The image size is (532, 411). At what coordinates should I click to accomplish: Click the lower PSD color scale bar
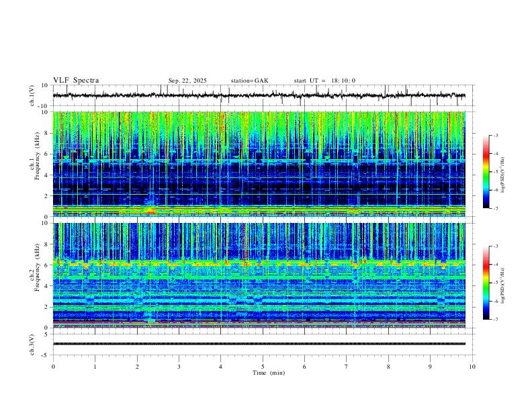click(486, 283)
